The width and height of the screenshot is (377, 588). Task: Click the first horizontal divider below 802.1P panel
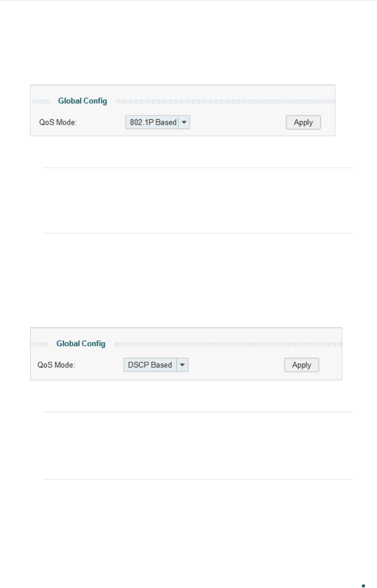point(198,168)
